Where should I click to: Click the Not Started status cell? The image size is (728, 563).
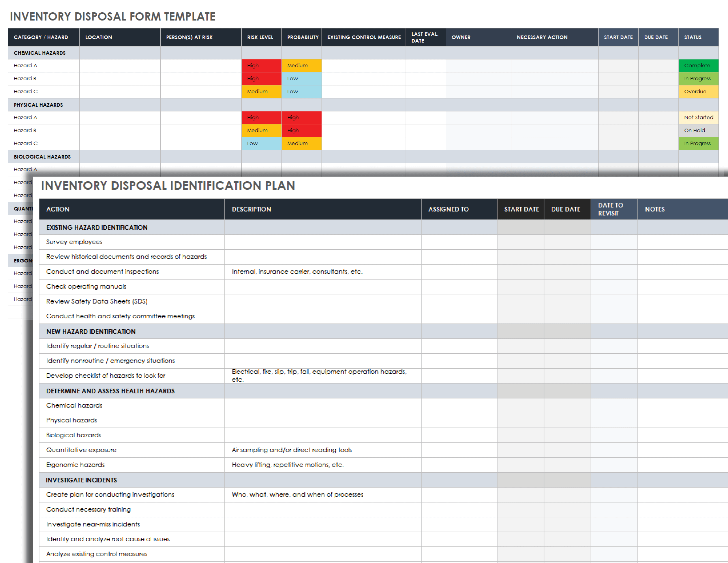coord(698,117)
